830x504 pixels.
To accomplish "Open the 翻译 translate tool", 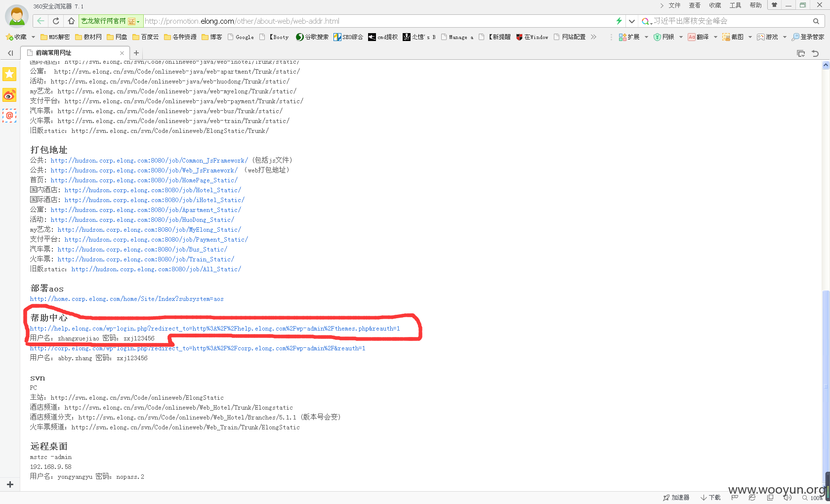I will click(x=698, y=37).
